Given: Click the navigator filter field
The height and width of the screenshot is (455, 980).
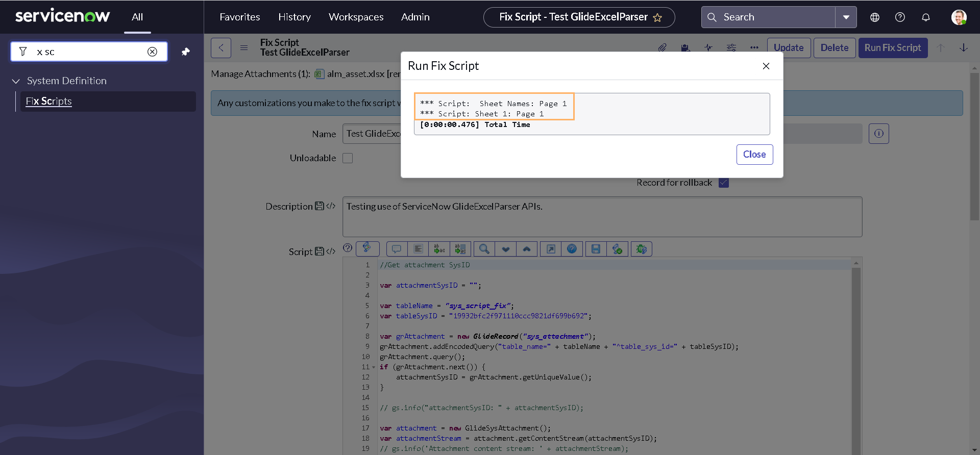Looking at the screenshot, I should [89, 52].
